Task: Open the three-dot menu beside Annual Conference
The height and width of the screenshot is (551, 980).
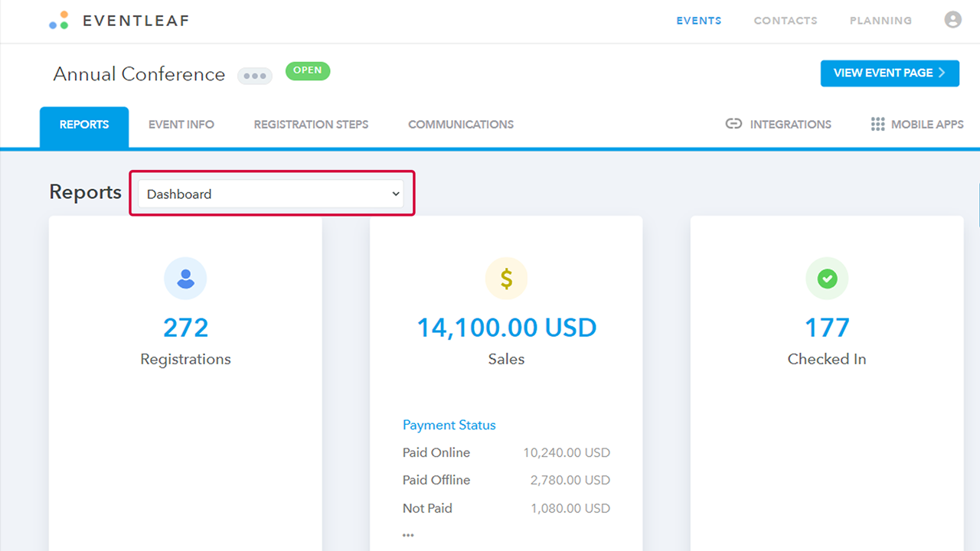Action: tap(254, 76)
